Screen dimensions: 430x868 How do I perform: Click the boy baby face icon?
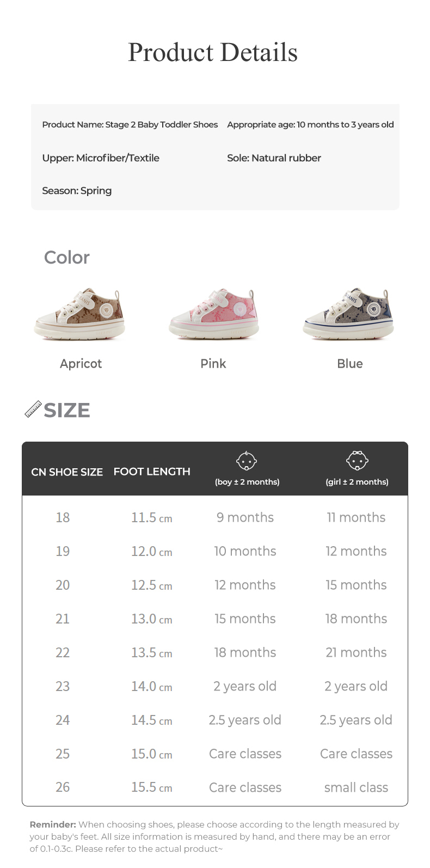(x=247, y=461)
